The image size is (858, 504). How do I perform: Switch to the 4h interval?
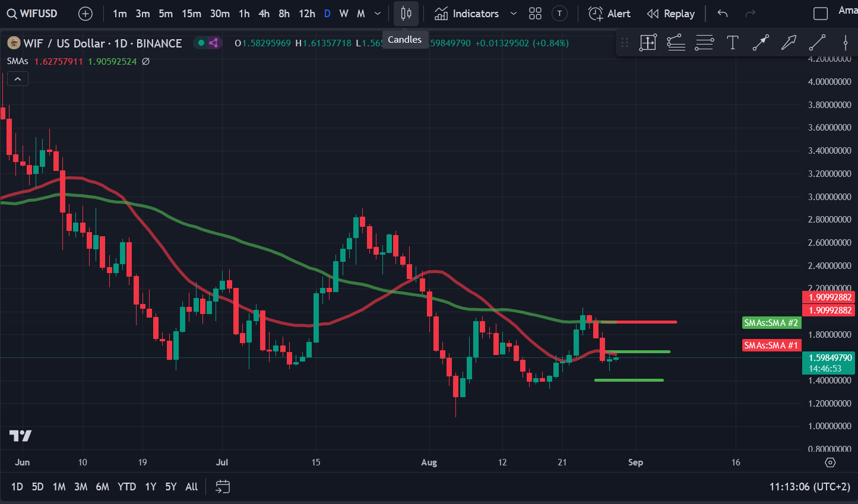pyautogui.click(x=264, y=14)
